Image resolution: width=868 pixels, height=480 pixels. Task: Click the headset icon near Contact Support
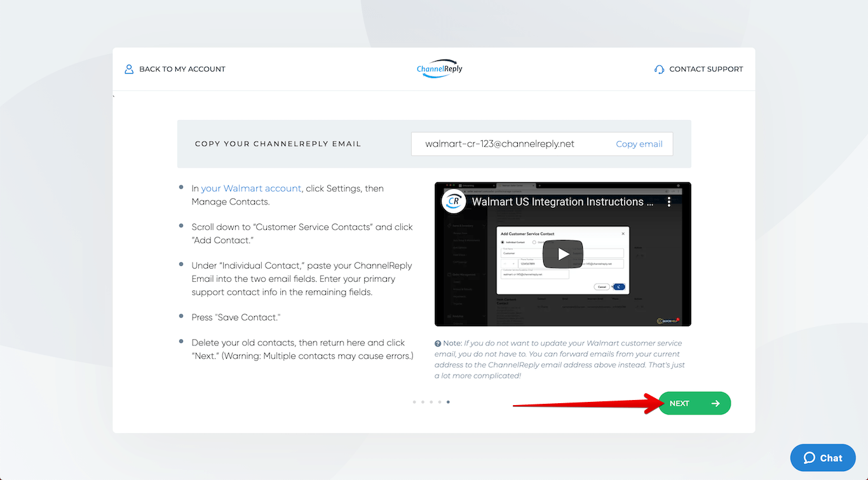pos(659,69)
